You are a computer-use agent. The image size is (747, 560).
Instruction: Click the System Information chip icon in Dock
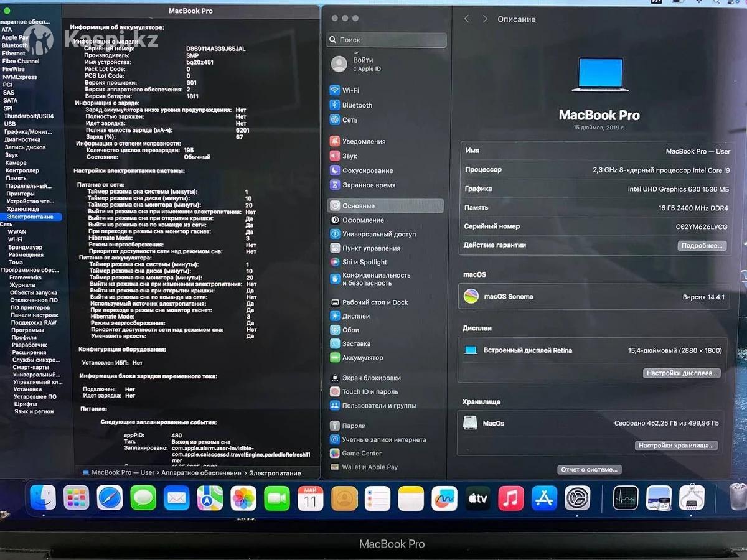coord(692,498)
